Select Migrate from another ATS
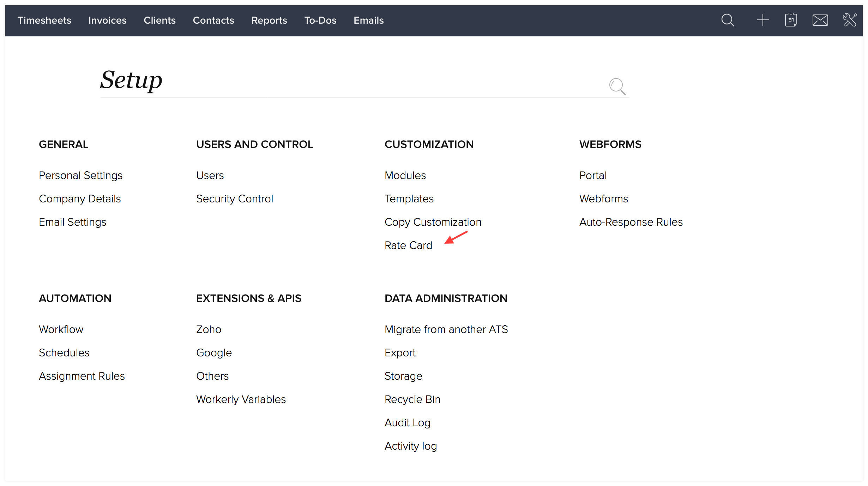The width and height of the screenshot is (868, 486). pos(446,330)
